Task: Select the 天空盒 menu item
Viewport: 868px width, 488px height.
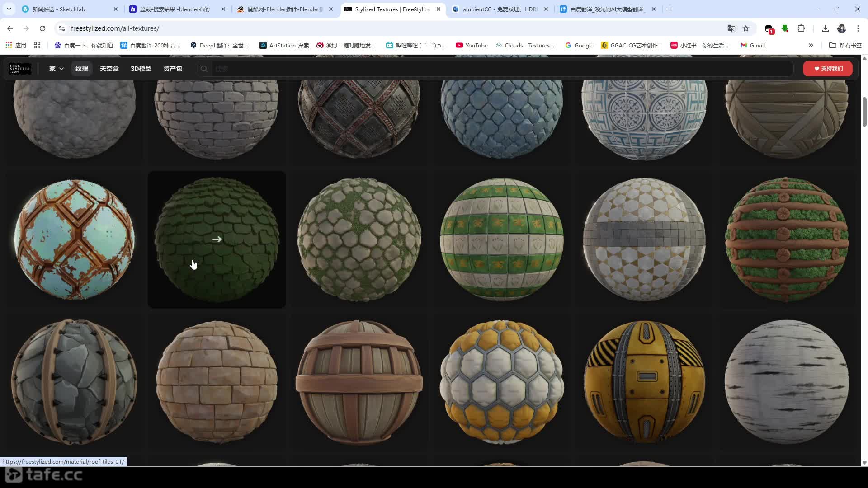Action: [x=109, y=69]
